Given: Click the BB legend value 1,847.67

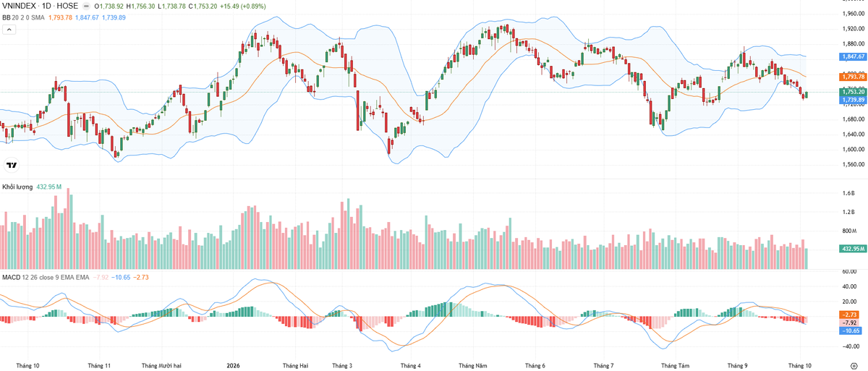Looking at the screenshot, I should (86, 17).
